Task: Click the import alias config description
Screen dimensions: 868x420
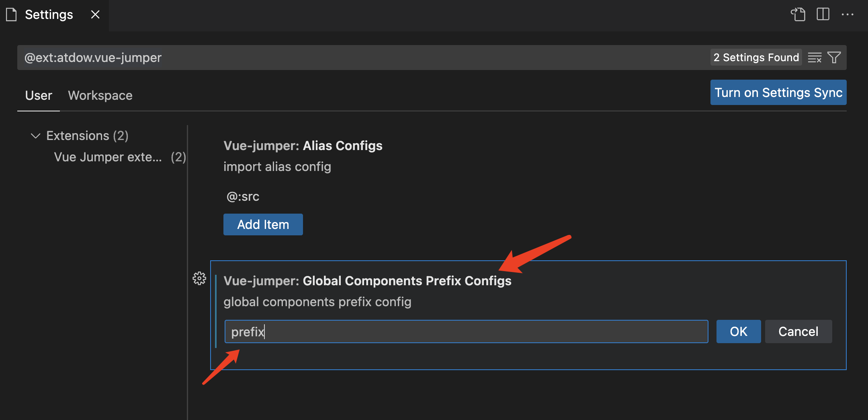Action: [x=277, y=167]
